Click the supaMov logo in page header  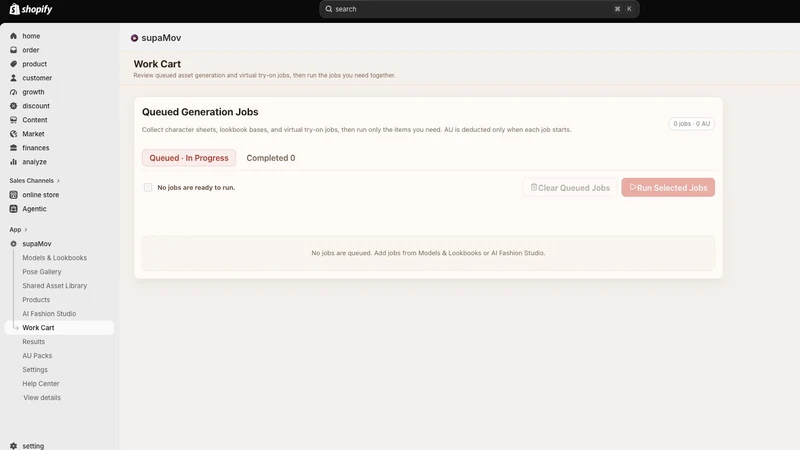point(134,38)
